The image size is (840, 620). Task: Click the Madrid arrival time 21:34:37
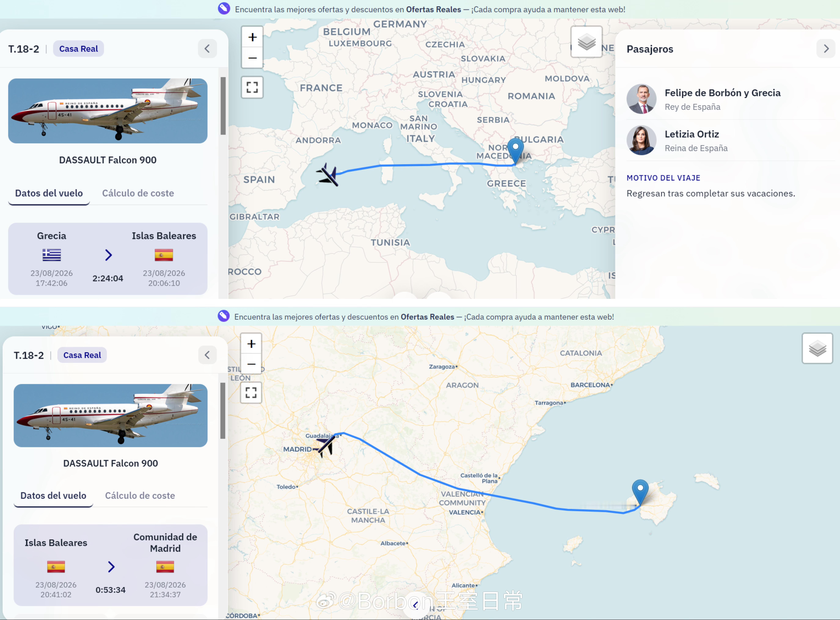click(165, 595)
